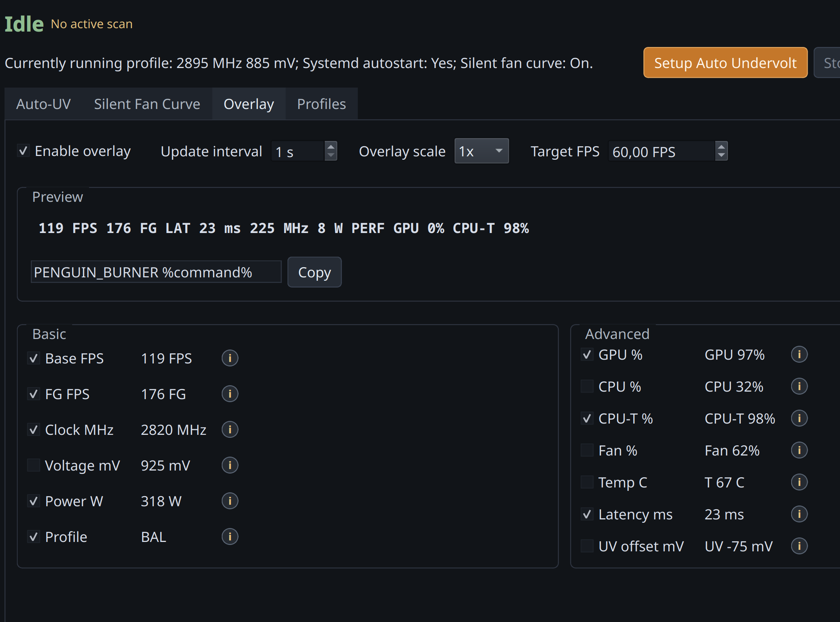Open info icon for Latency ms
The width and height of the screenshot is (840, 622).
click(x=799, y=514)
